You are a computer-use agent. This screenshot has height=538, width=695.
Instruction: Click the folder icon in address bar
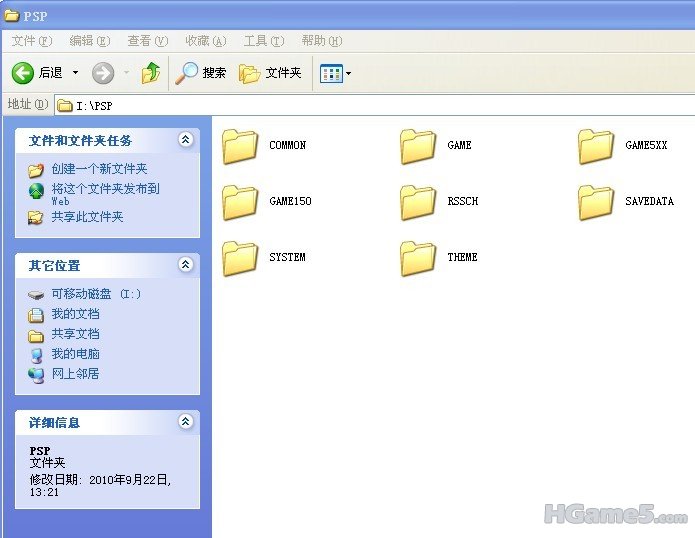click(x=65, y=105)
